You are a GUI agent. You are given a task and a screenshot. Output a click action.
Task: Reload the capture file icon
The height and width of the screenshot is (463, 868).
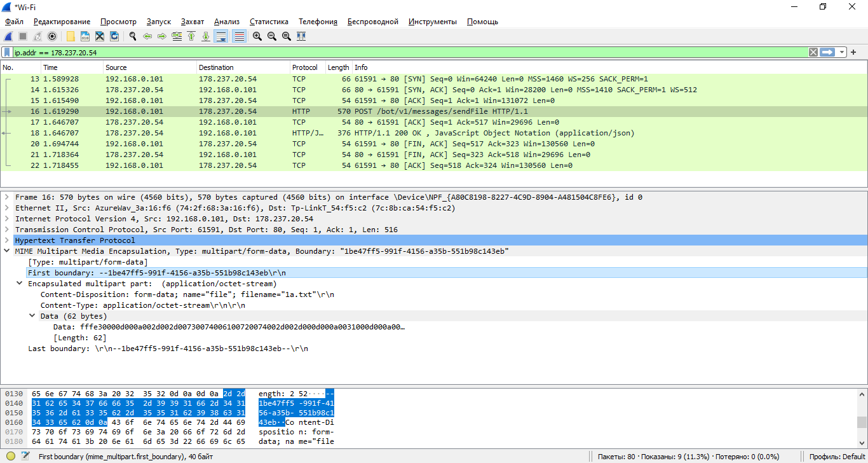click(114, 36)
